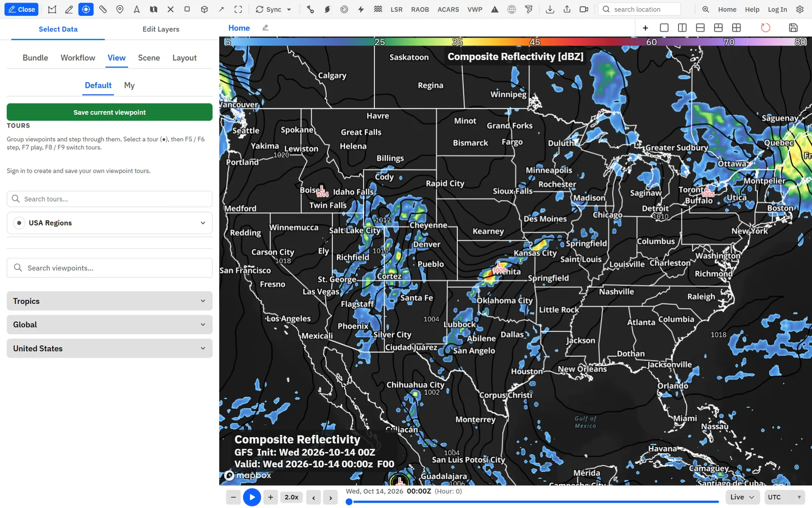Expand the United States viewpoint group

pyautogui.click(x=110, y=348)
